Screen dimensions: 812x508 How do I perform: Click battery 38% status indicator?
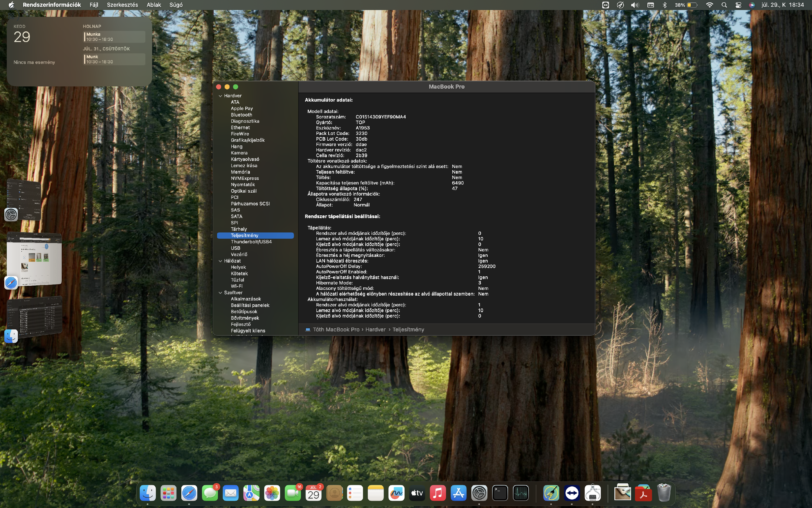tap(686, 5)
